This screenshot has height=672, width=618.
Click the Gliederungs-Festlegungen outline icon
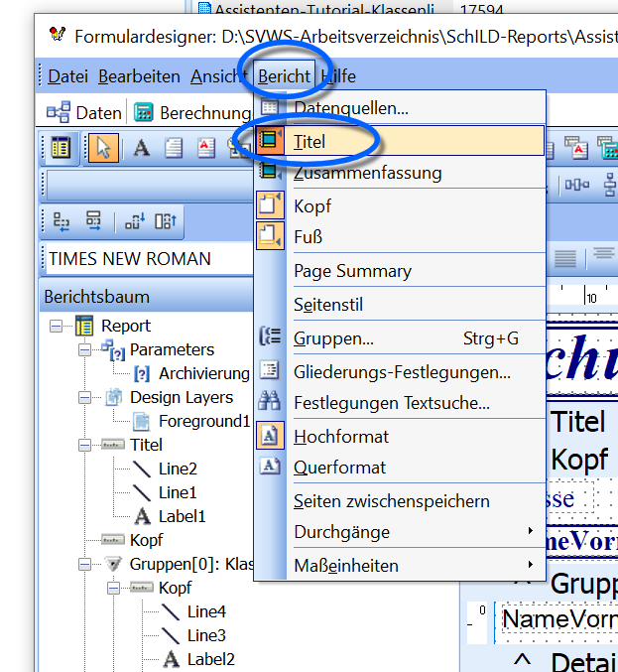270,370
